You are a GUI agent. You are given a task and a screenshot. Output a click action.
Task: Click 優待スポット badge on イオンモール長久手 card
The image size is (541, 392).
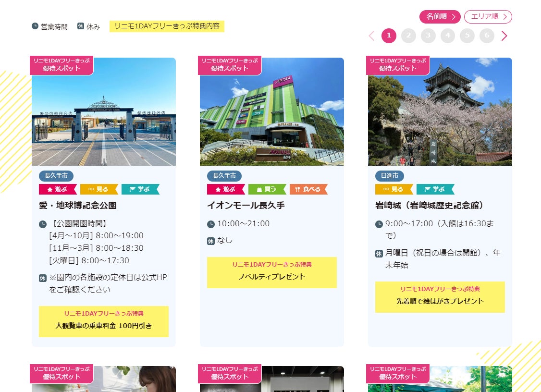click(230, 65)
